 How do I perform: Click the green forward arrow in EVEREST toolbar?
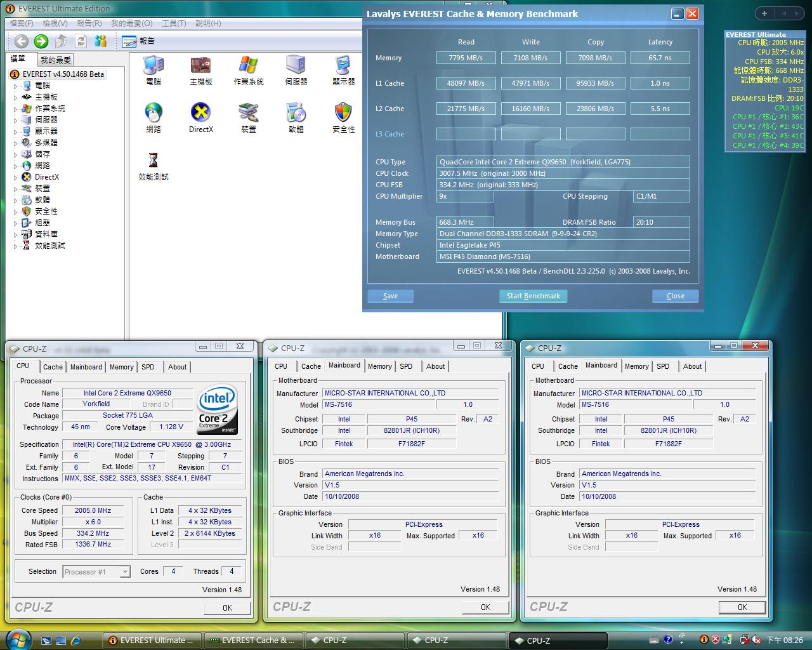coord(41,41)
